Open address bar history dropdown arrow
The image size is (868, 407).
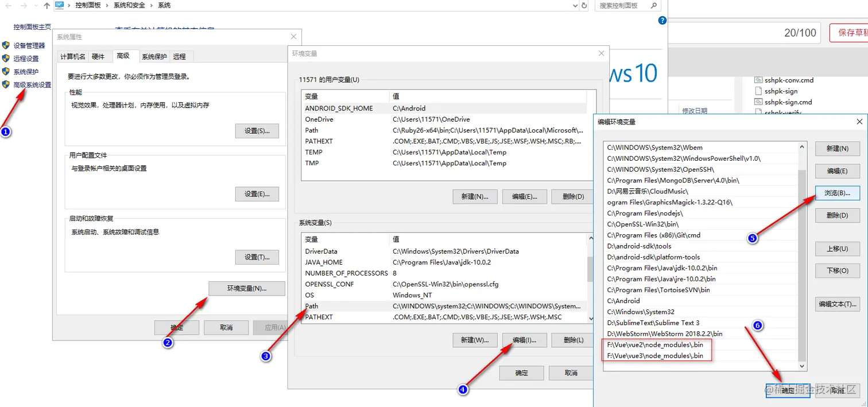click(575, 5)
